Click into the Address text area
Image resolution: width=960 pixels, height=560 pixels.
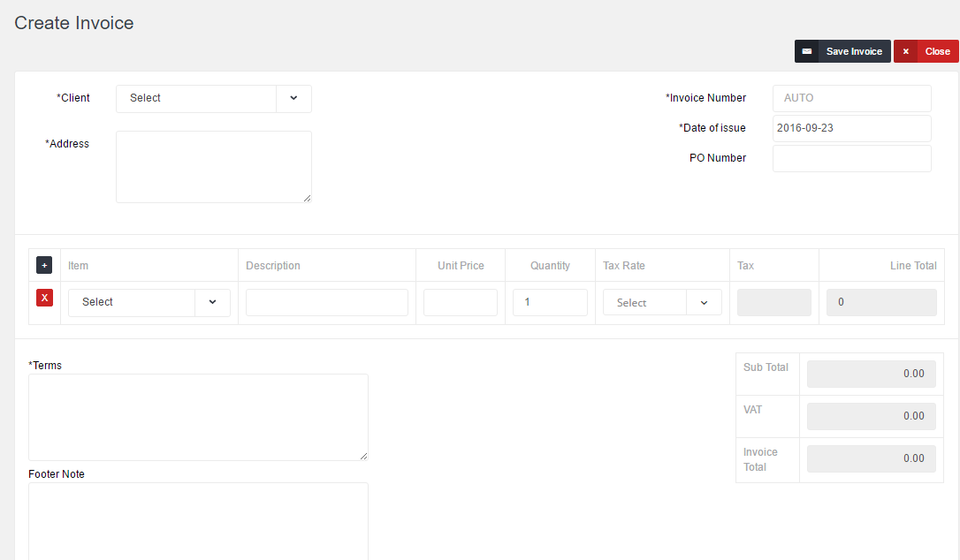point(213,166)
